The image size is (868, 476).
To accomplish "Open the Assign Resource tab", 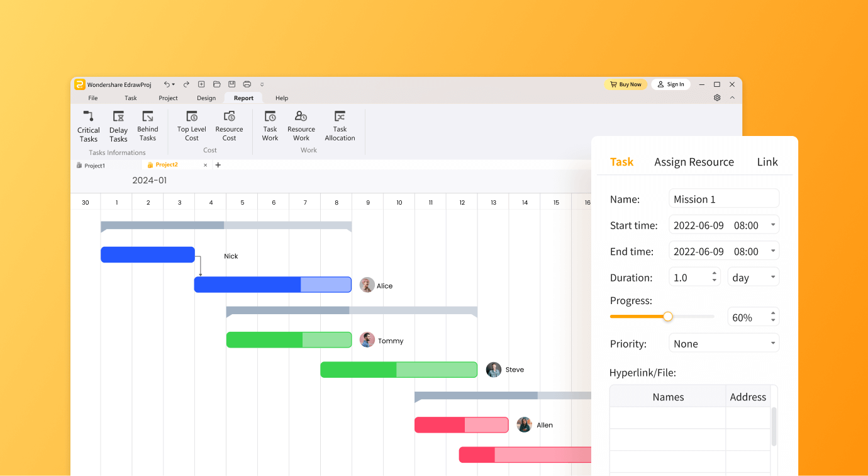I will [694, 162].
